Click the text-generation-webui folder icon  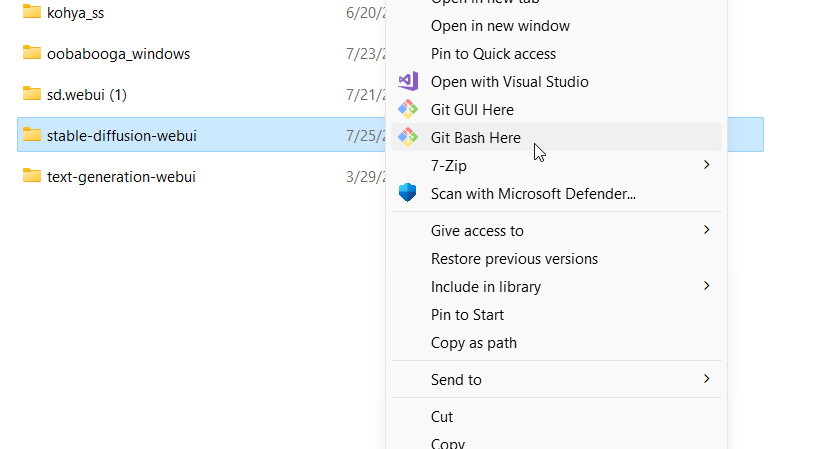tap(32, 176)
